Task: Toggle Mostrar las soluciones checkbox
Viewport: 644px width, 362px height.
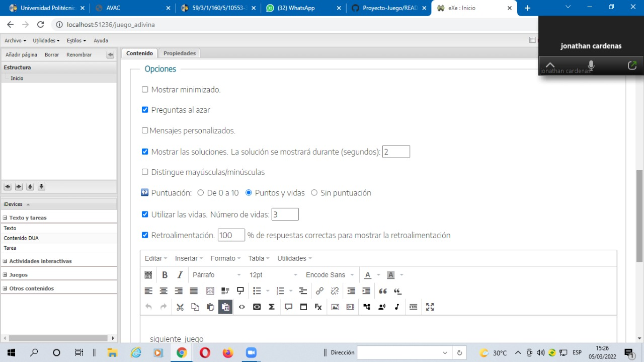Action: [x=145, y=152]
